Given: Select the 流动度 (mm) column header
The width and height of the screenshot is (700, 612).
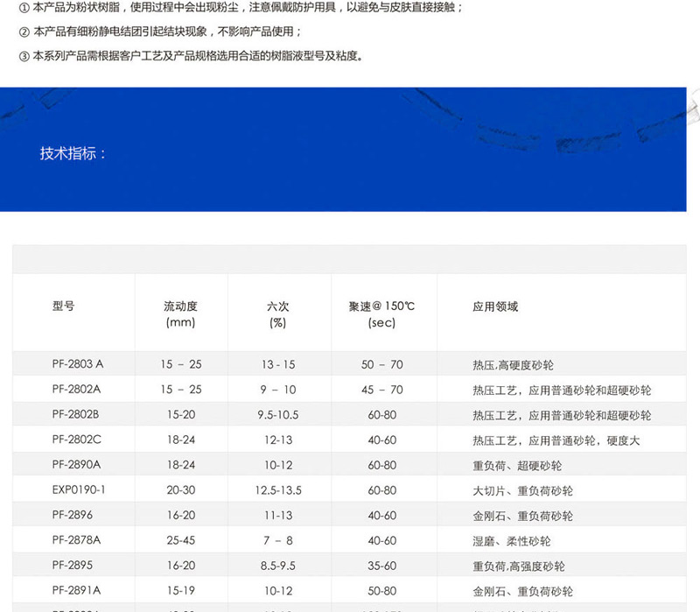Looking at the screenshot, I should (181, 314).
